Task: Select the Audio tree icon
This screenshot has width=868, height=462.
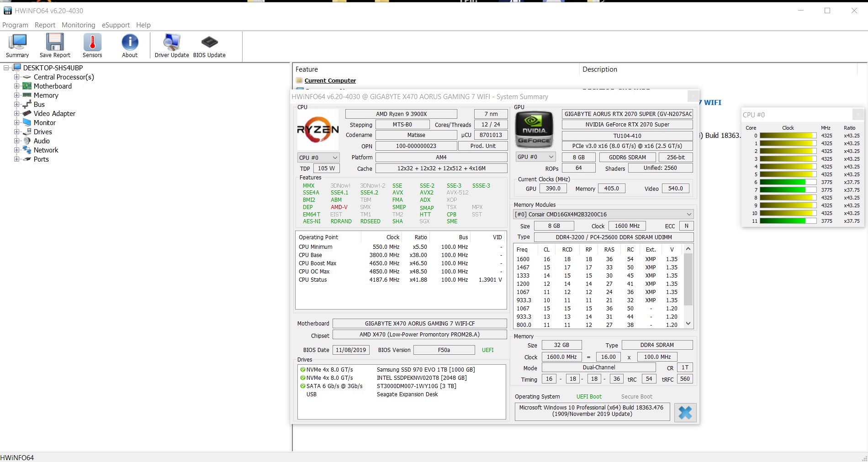Action: [27, 141]
